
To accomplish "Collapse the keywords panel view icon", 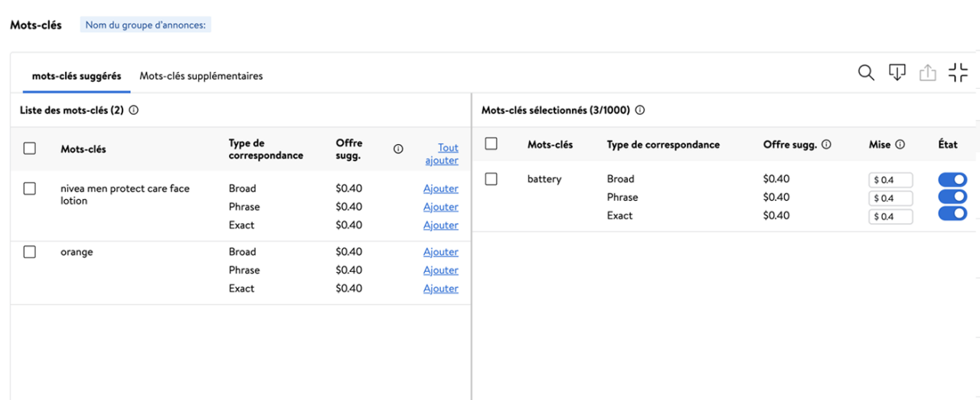I will coord(958,73).
